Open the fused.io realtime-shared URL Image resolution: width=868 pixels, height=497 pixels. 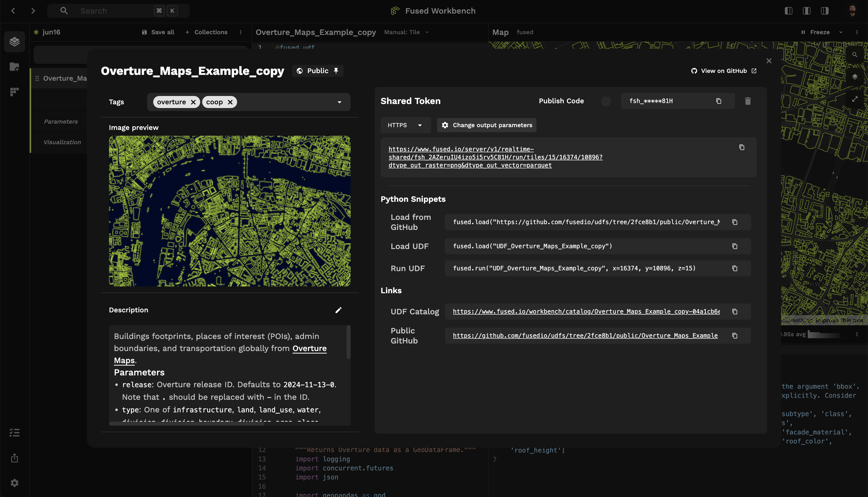tap(496, 157)
